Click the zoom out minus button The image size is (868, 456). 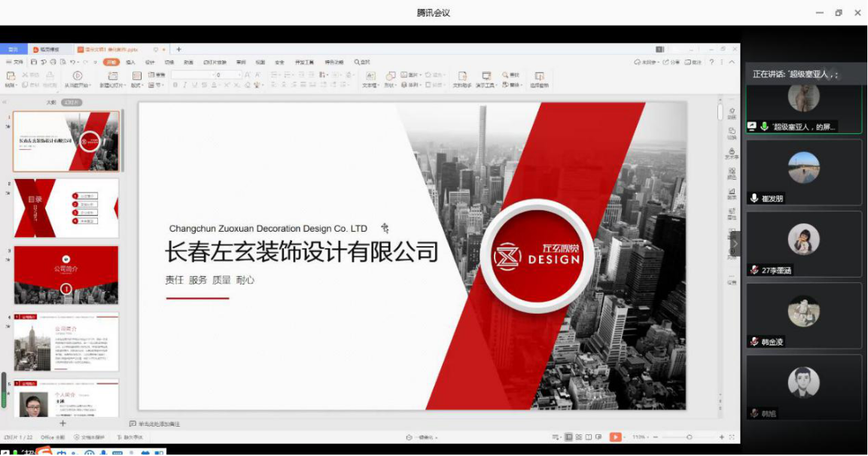pyautogui.click(x=656, y=437)
